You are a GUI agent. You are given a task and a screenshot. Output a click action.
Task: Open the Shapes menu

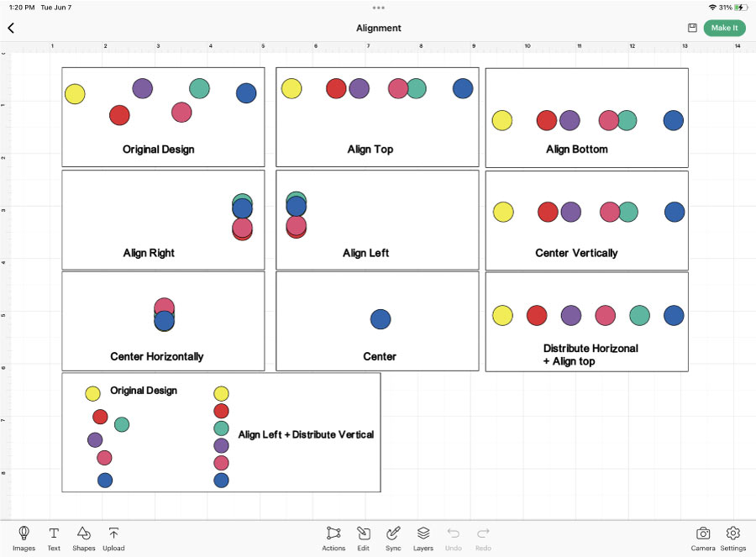[84, 539]
